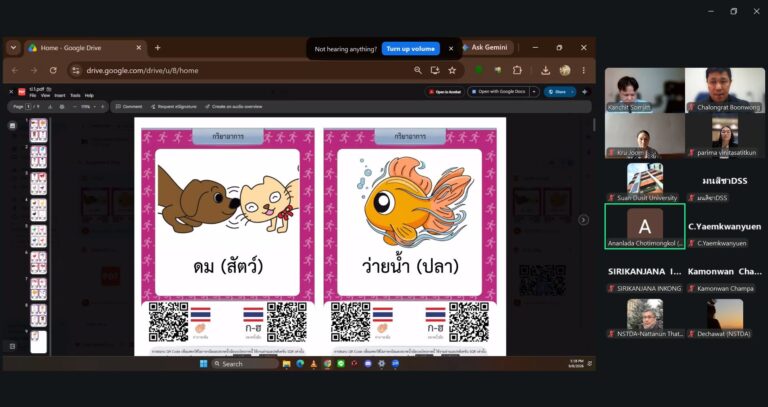Viewport: 768px width, 407px height.
Task: Select the page 1 thumbnail
Action: pyautogui.click(x=38, y=130)
